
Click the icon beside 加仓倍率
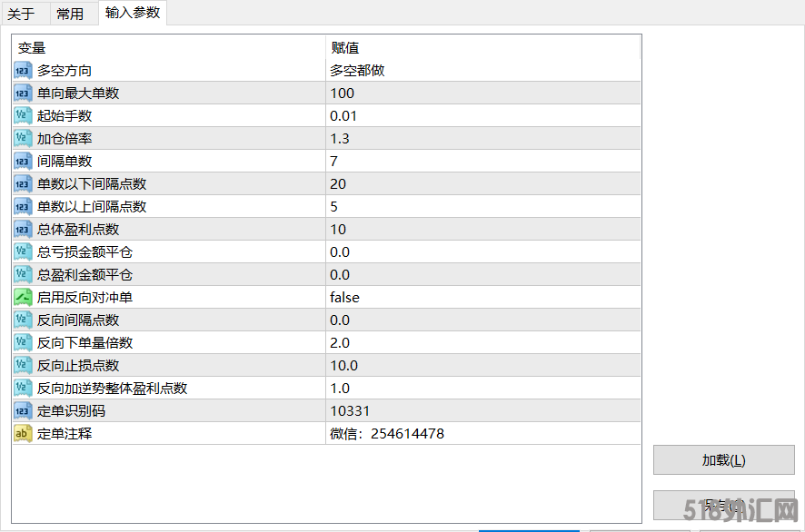tap(24, 139)
